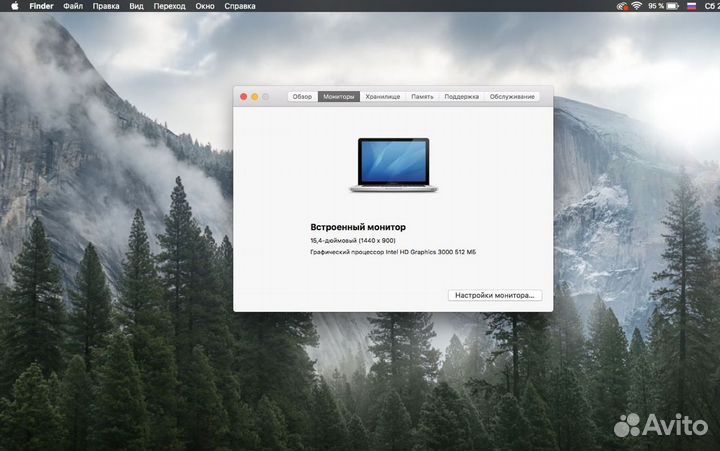
Task: Click the icon left of Wi-Fi
Action: (x=622, y=6)
